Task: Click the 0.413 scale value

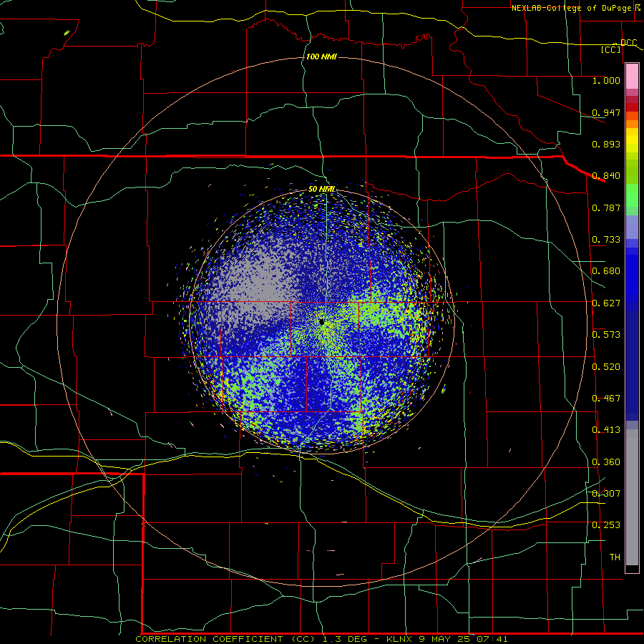Action: (606, 430)
